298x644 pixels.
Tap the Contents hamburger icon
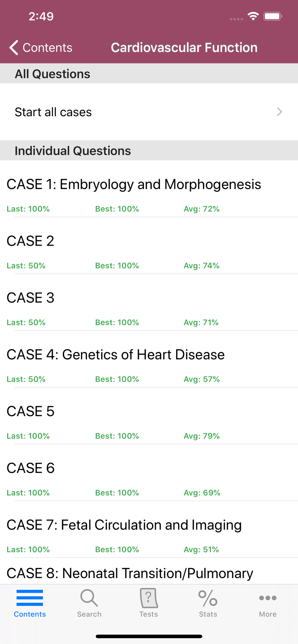click(x=30, y=598)
